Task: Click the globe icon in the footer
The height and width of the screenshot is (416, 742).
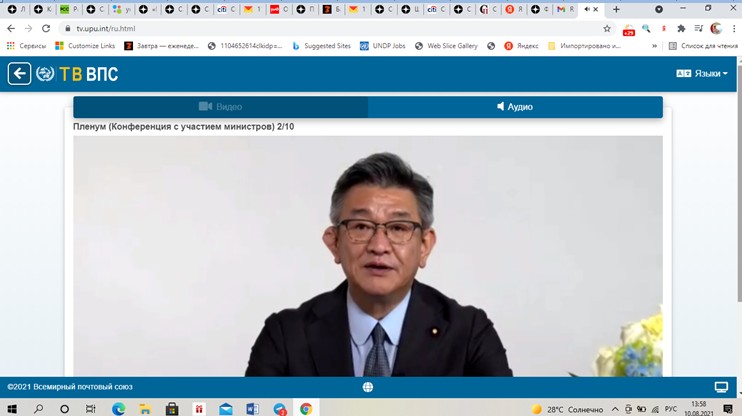Action: coord(368,387)
